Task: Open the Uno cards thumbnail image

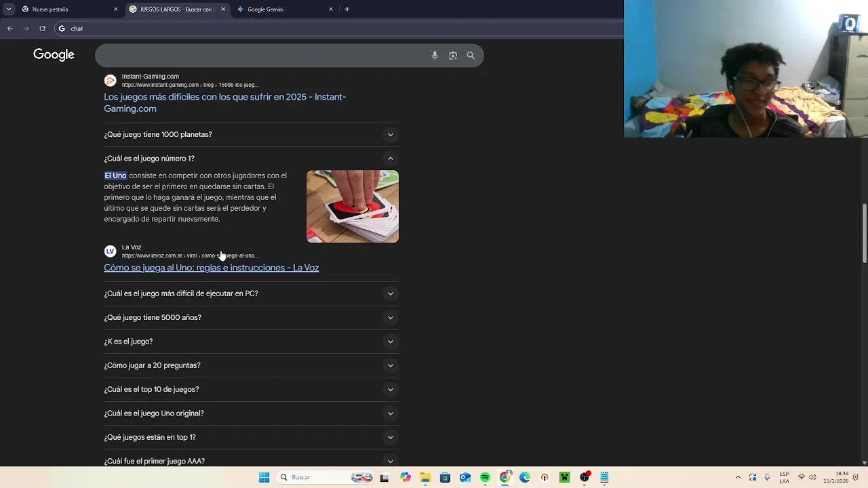Action: [x=353, y=206]
